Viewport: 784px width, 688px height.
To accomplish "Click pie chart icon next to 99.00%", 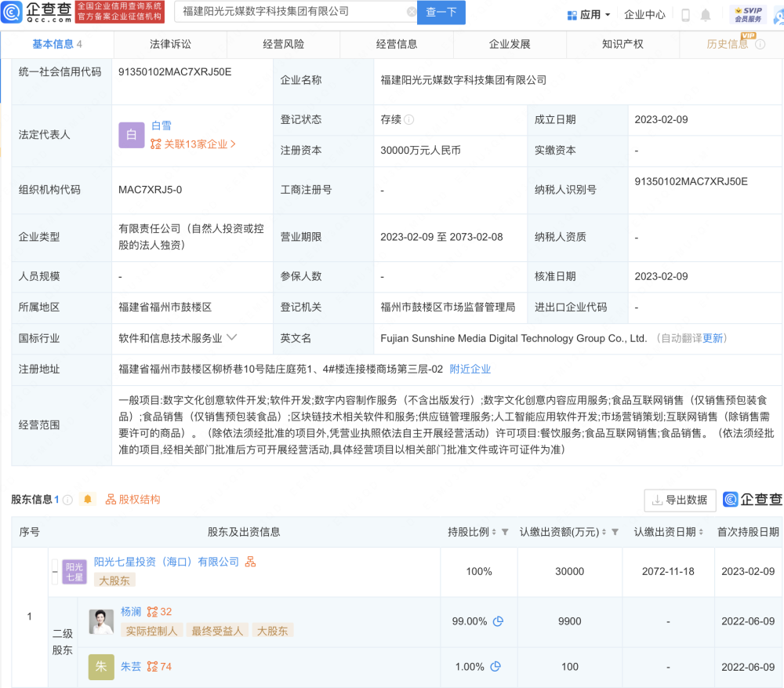I will 498,621.
